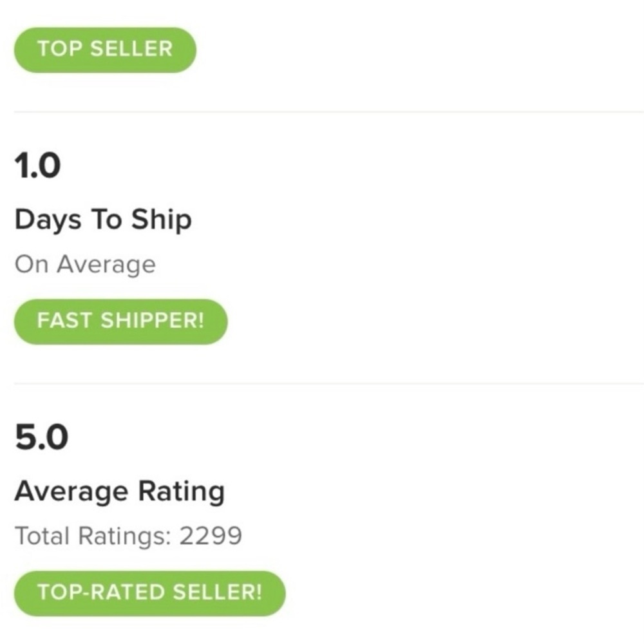Click "Rating" in the Average Rating heading
Viewport: 644px width, 644px height.
pos(180,492)
